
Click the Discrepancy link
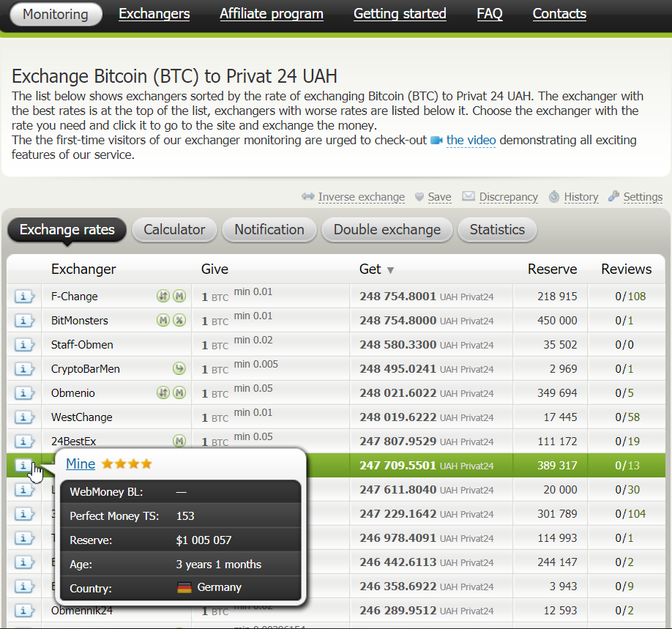coord(508,197)
